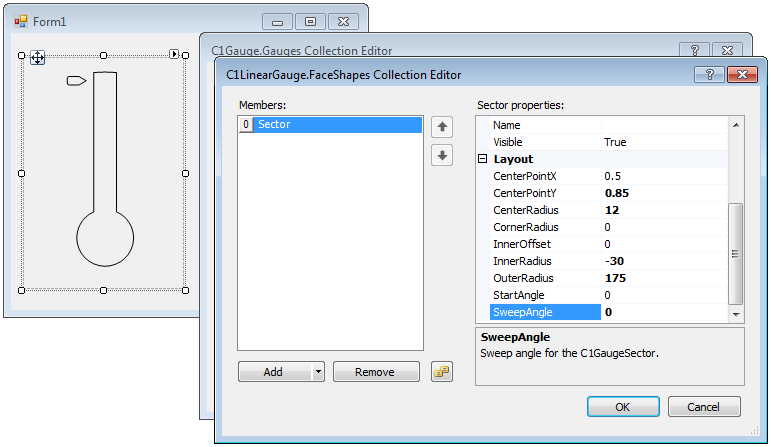The height and width of the screenshot is (447, 771).
Task: Select the CenterPointX property label
Action: 545,176
